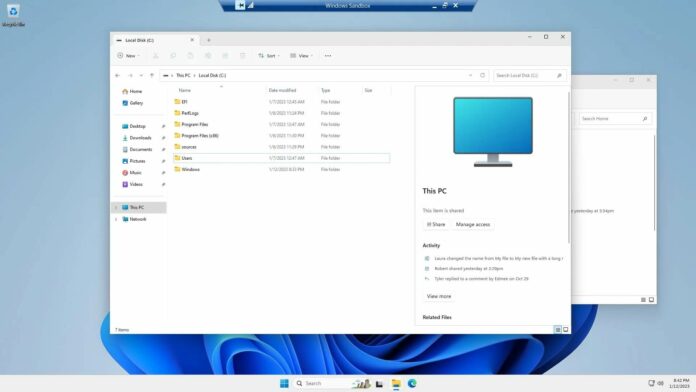Screen dimensions: 696x392
Task: Select Local Disk (C:) in the breadcrumb
Action: tap(212, 75)
